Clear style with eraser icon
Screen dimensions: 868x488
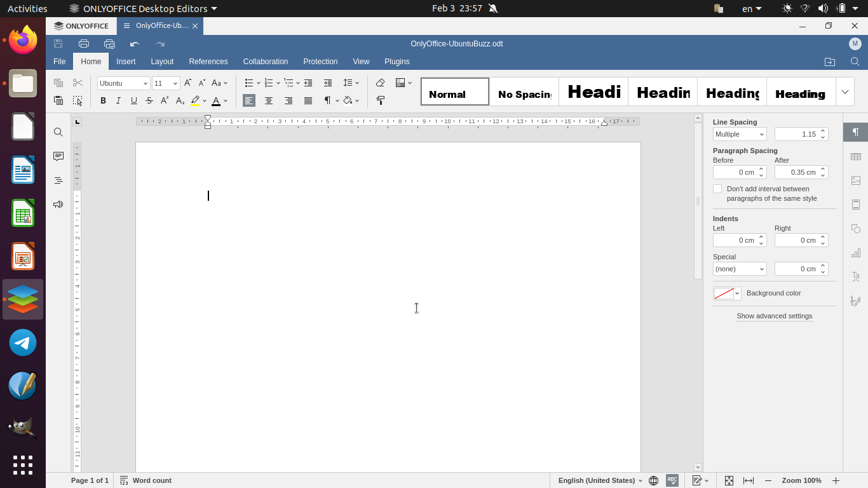click(x=381, y=83)
